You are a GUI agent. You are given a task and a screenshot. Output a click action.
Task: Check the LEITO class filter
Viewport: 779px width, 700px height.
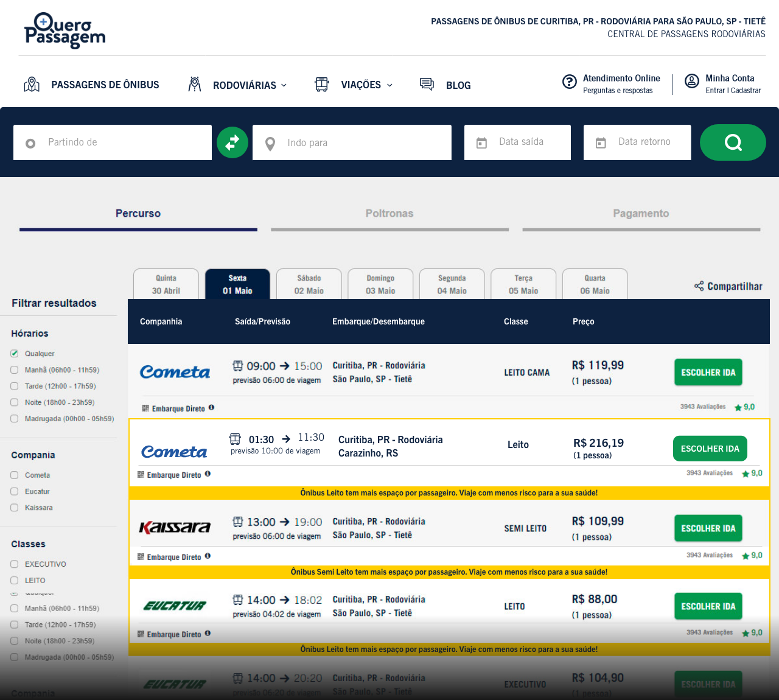(x=15, y=581)
